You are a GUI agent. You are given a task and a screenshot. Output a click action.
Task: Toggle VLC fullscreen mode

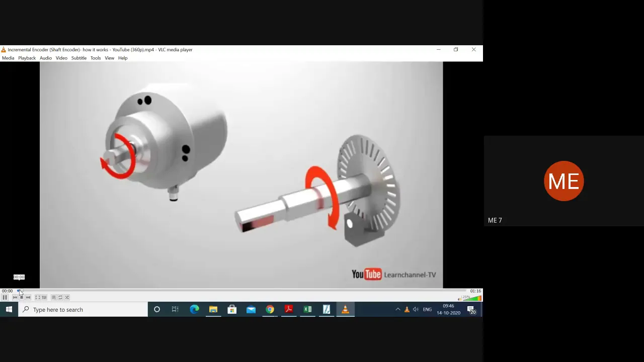coord(38,297)
